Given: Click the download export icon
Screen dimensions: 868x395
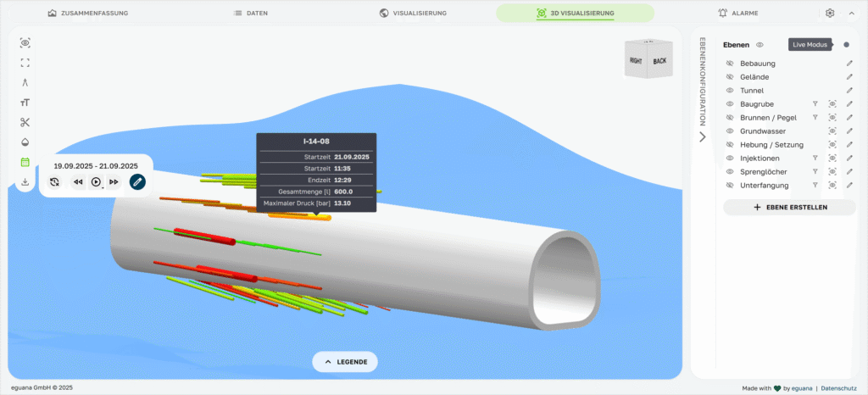Looking at the screenshot, I should pos(25,181).
